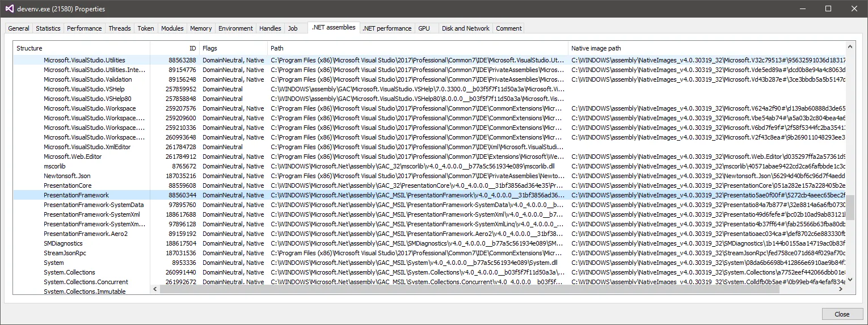
Task: Open the Disk and Network tab
Action: point(466,28)
